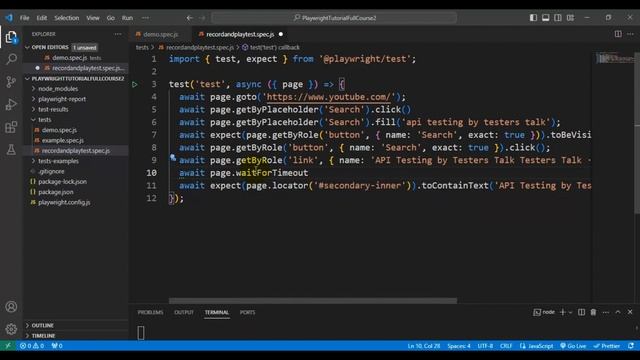
Task: Open editor More Actions ellipsis
Action: [631, 34]
